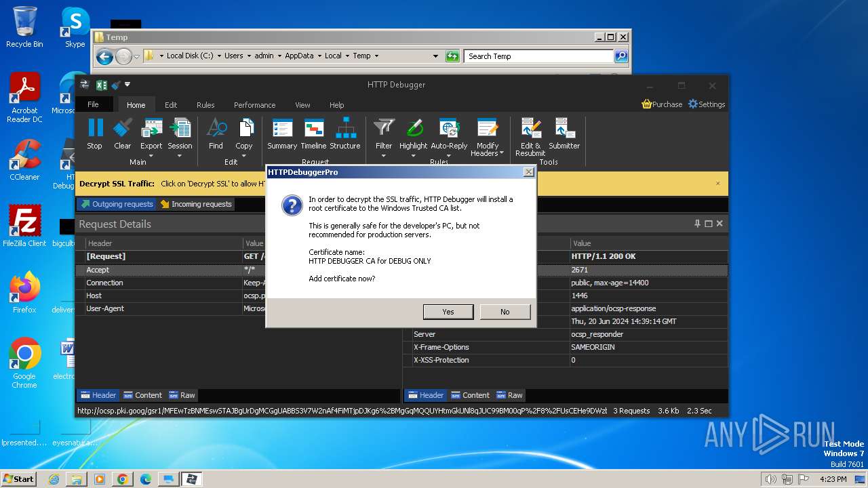Open the Submitter tool

[564, 134]
